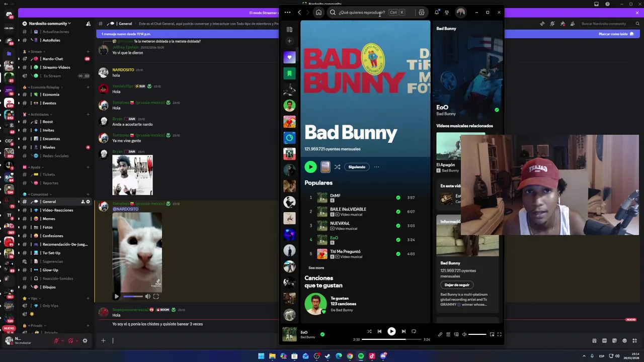Screen dimensions: 644x362
Task: Open Spotify from the Windows taskbar
Action: [x=361, y=356]
